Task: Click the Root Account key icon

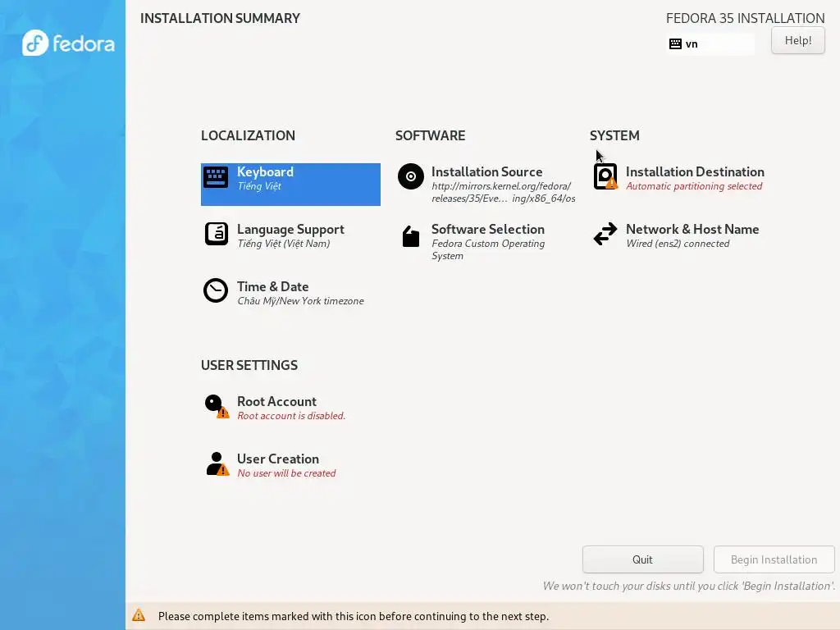Action: 217,407
